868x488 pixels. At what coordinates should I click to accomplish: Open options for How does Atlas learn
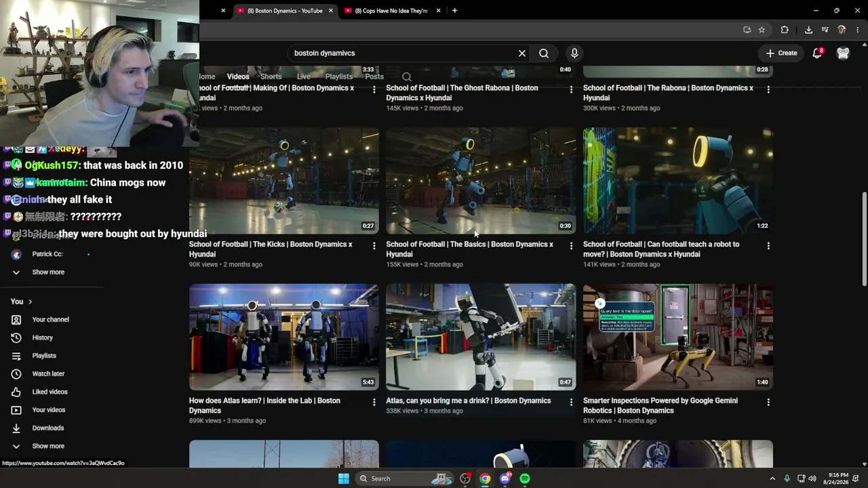(x=374, y=403)
